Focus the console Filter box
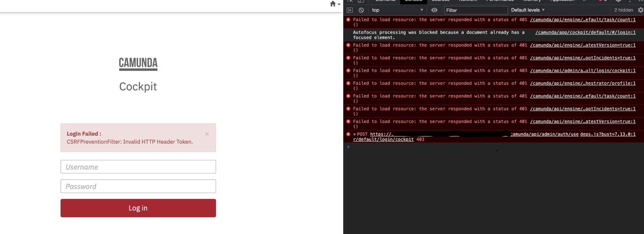 (x=476, y=10)
